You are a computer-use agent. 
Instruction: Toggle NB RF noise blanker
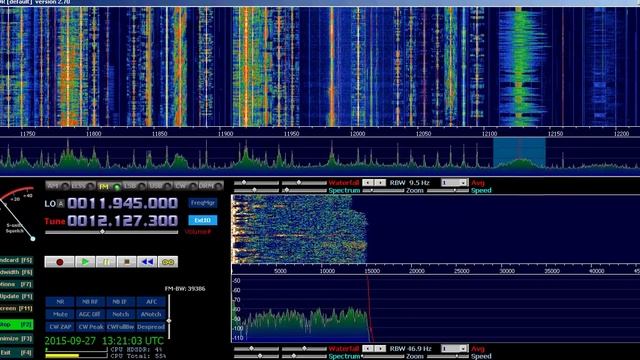pyautogui.click(x=90, y=302)
